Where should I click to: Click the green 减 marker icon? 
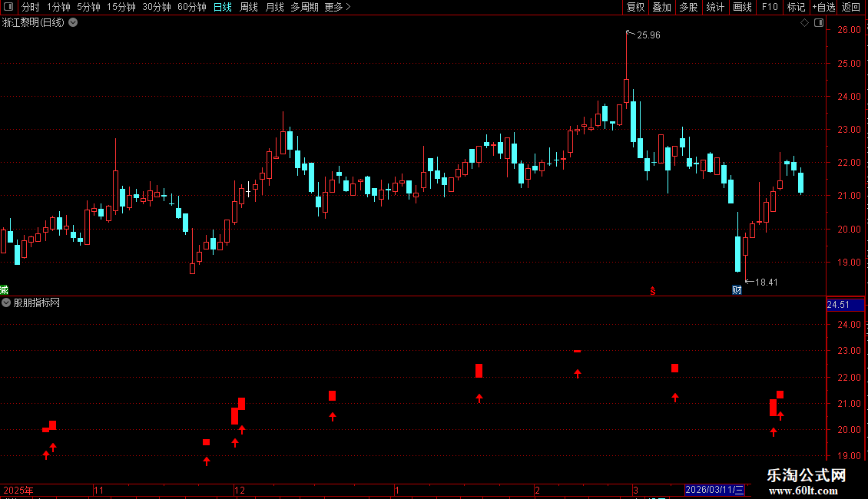[x=4, y=290]
